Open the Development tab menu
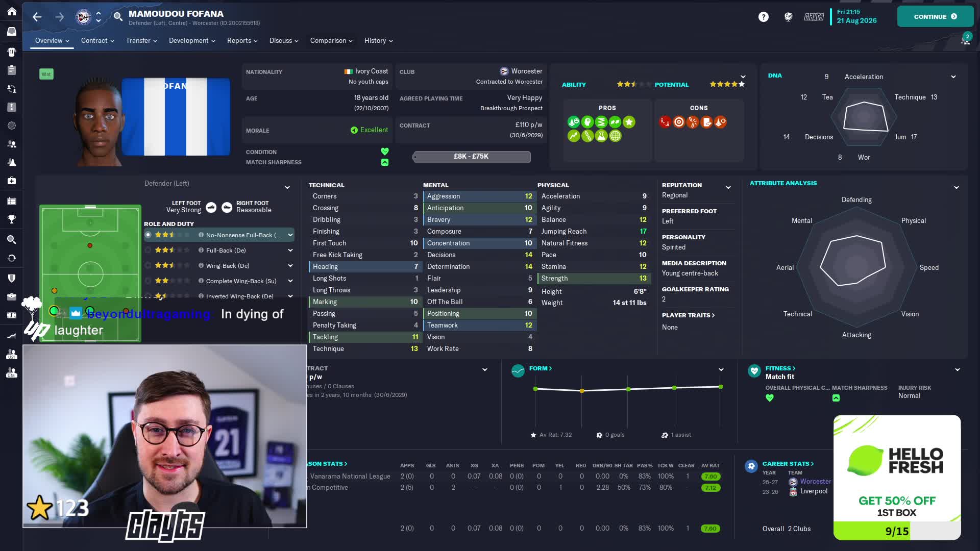The image size is (980, 551). 192,40
